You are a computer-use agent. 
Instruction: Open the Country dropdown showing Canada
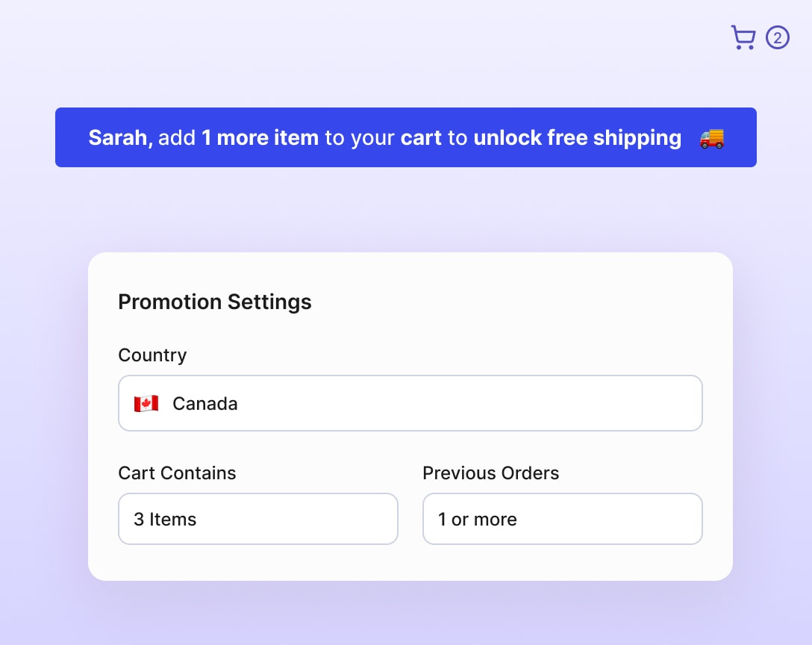[410, 403]
